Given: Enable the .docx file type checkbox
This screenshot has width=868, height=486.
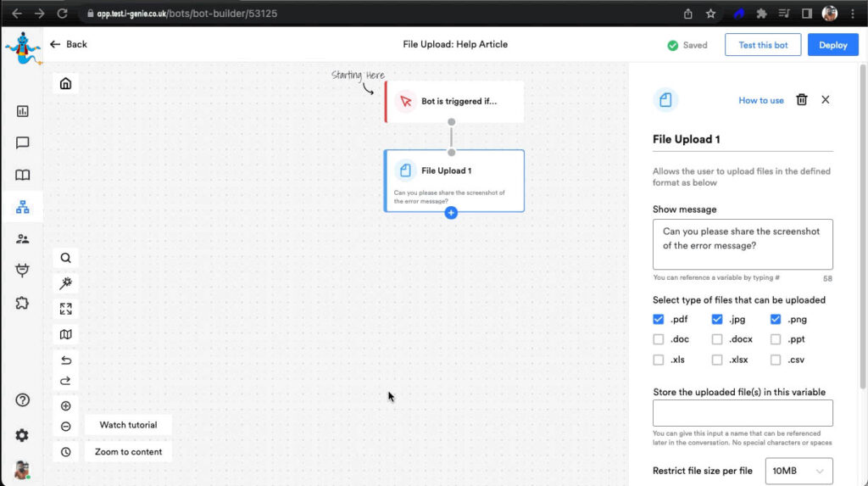Looking at the screenshot, I should [717, 339].
